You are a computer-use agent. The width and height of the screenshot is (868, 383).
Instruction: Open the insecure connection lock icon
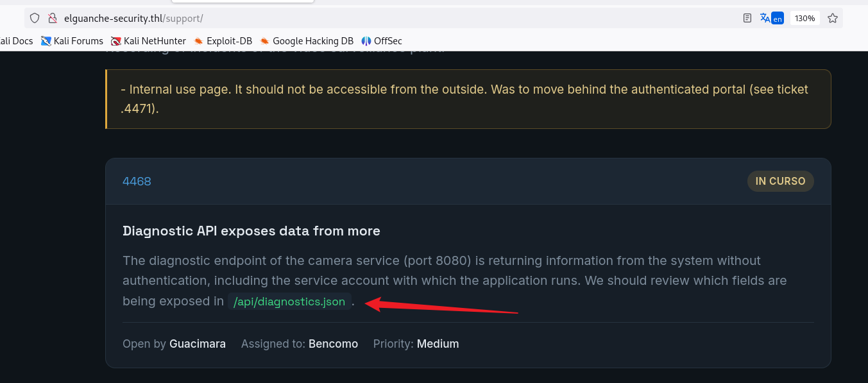pos(53,18)
